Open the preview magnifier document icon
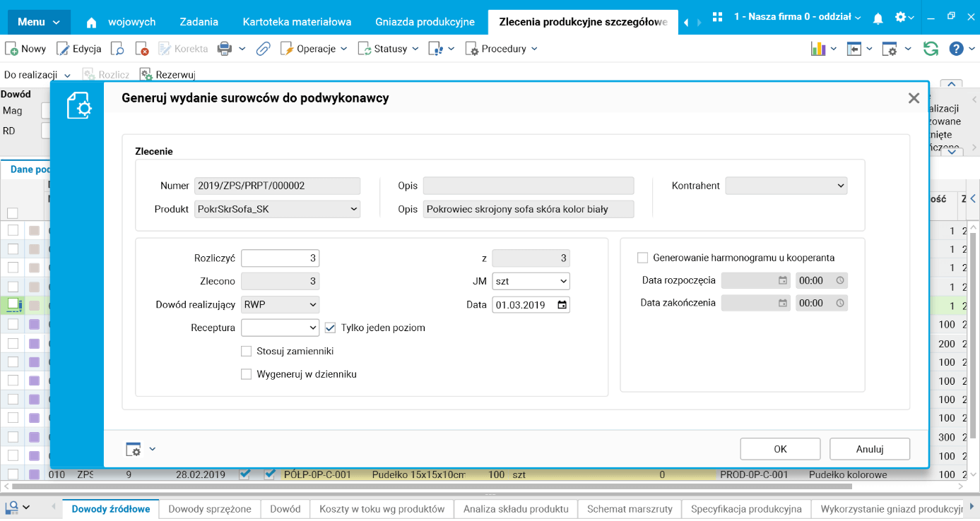 point(118,49)
